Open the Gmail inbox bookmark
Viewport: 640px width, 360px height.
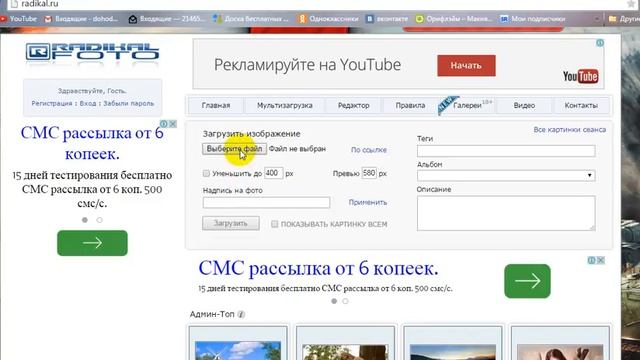[82, 19]
